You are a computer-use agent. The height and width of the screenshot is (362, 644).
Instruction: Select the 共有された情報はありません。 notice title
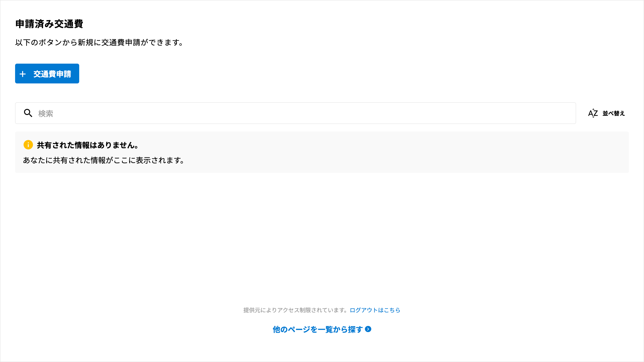88,145
